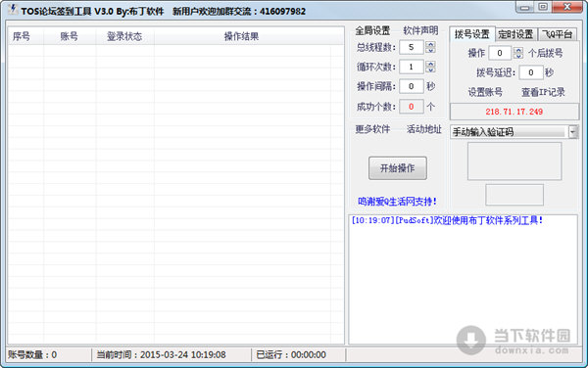Click the captcha text input box

(x=514, y=195)
